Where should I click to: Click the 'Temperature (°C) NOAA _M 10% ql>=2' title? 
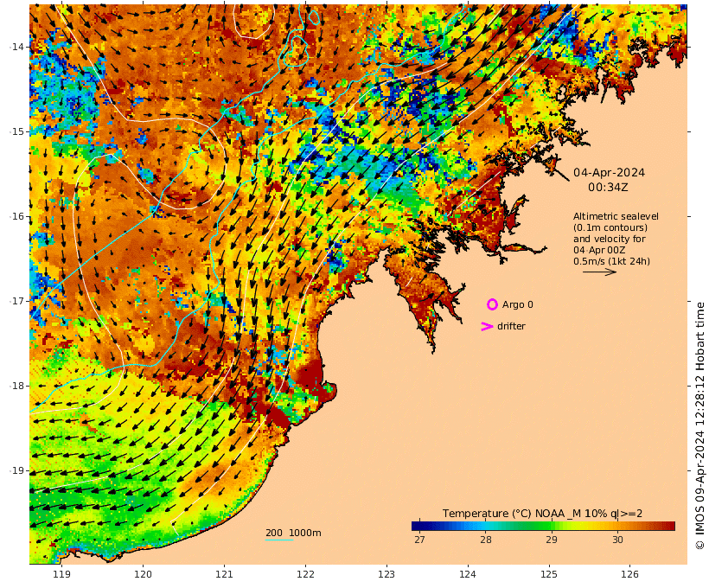pos(542,514)
